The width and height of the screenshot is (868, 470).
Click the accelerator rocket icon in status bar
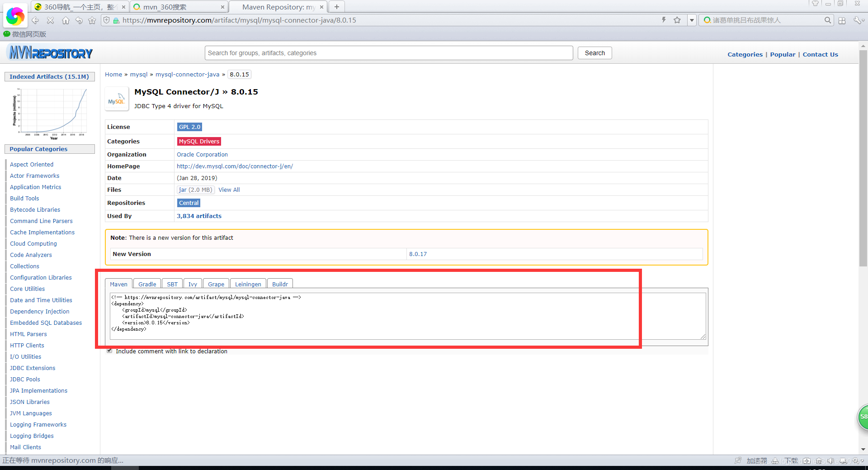click(x=738, y=461)
